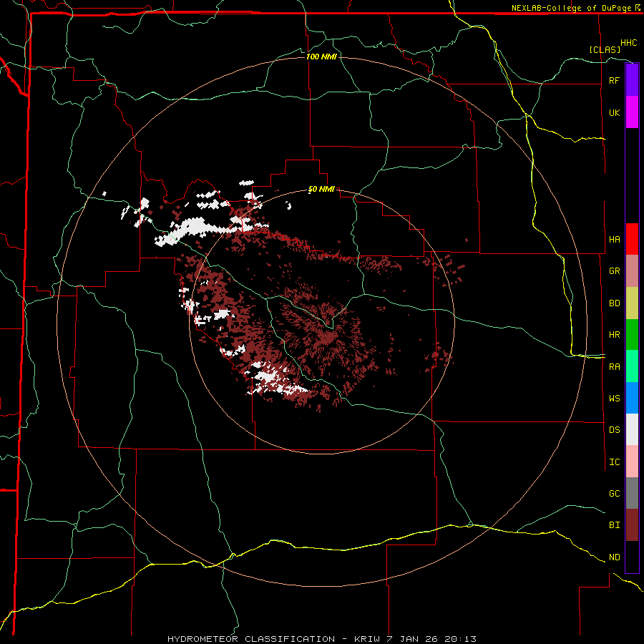This screenshot has height=644, width=644.
Task: Select the IC light pink legend swatch
Action: click(x=632, y=462)
